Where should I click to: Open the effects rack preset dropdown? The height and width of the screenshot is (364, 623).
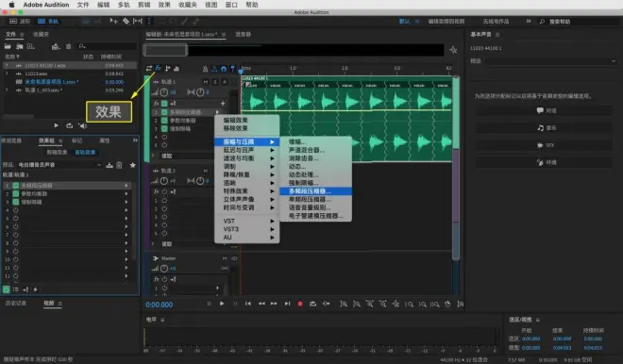pos(59,165)
